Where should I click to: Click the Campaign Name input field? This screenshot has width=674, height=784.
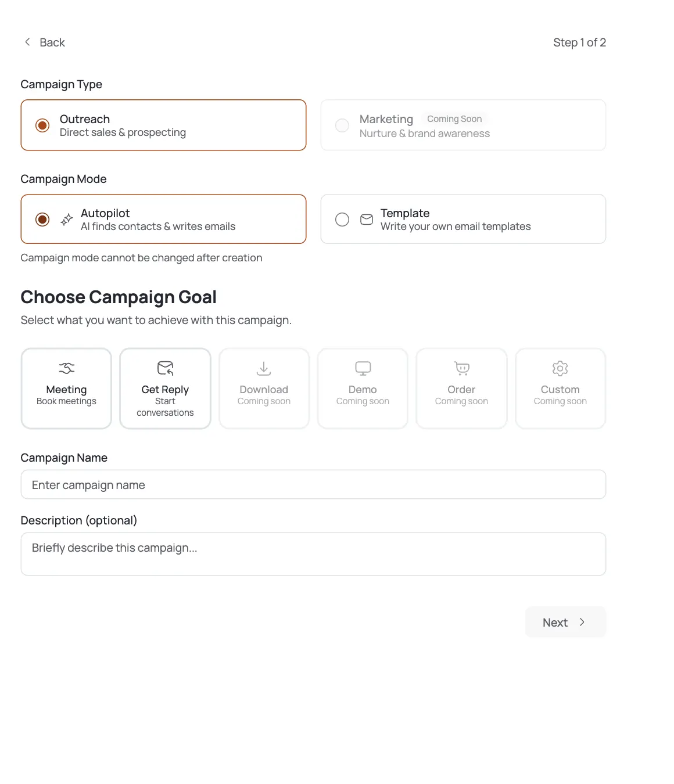(x=313, y=484)
